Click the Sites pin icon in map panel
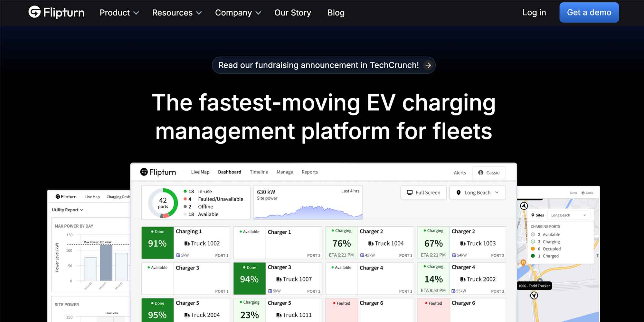Viewport: 644px width, 322px height. tap(533, 215)
